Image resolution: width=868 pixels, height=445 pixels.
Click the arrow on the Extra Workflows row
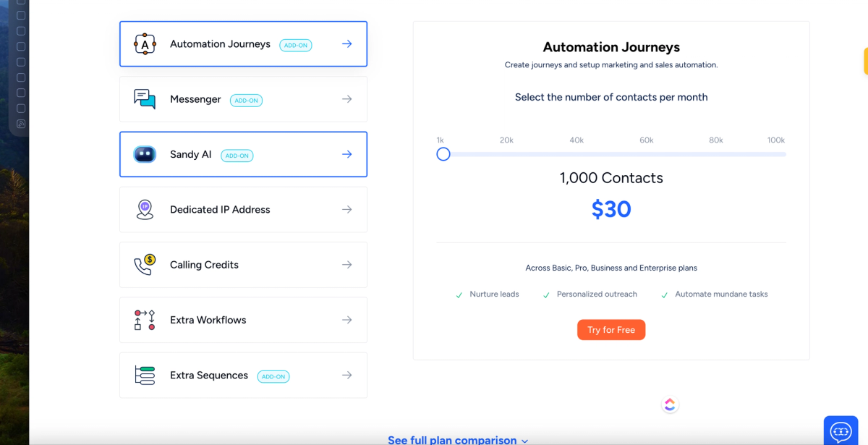347,320
